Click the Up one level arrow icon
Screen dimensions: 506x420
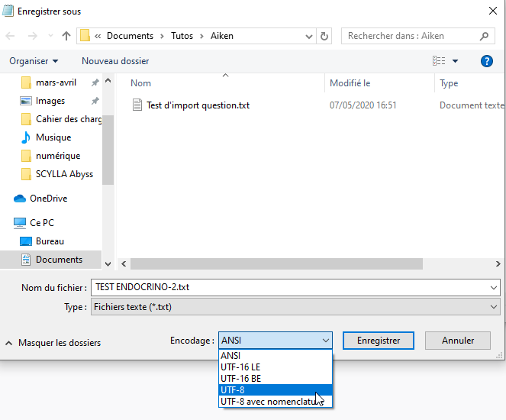pyautogui.click(x=66, y=36)
